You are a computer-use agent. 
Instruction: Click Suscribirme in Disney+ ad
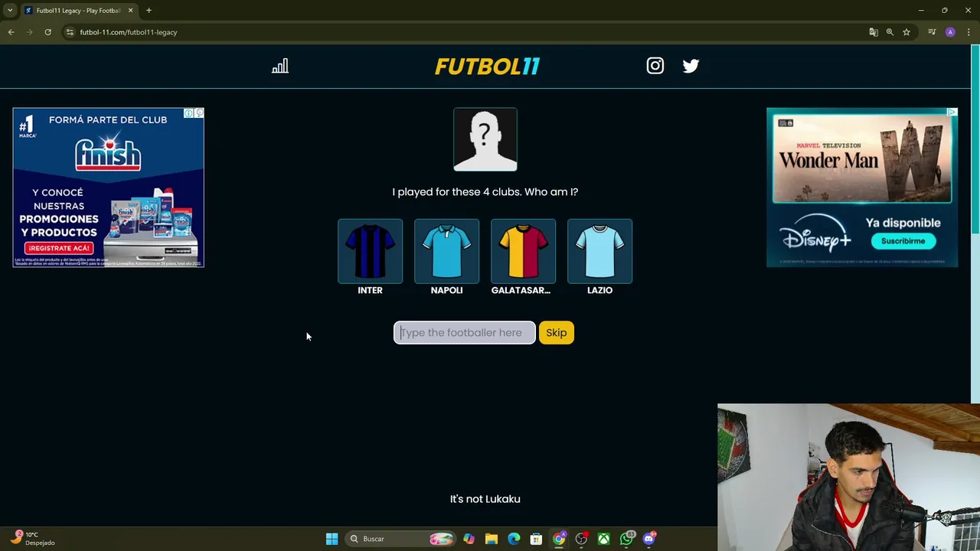(x=903, y=241)
